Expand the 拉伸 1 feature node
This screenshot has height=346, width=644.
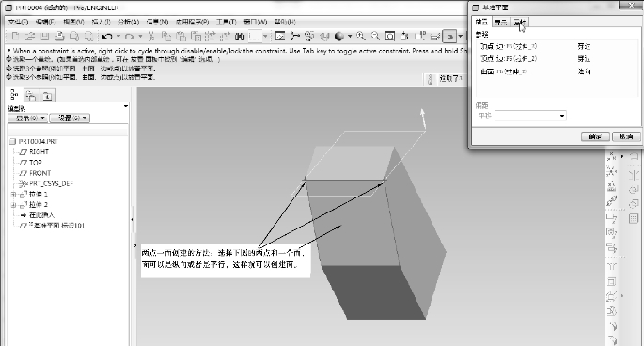click(13, 194)
